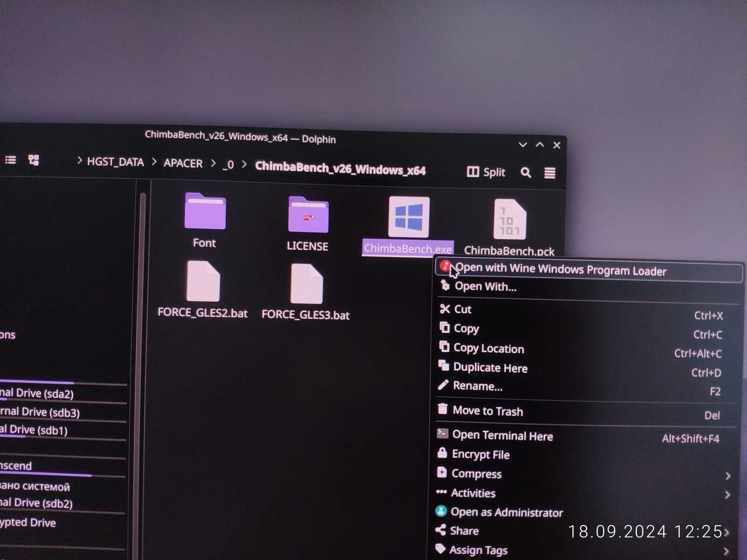The width and height of the screenshot is (747, 560).
Task: Expand the Assign Tags submenu arrow
Action: [726, 552]
